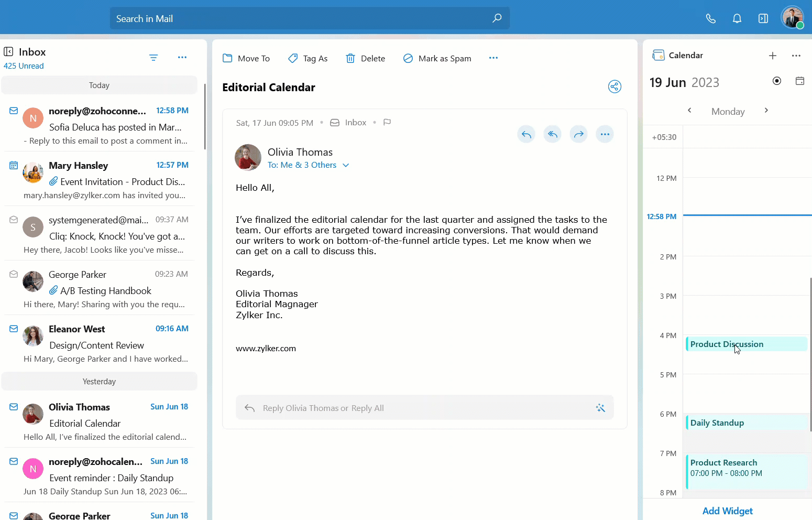Viewport: 812px width, 520px height.
Task: Add a new calendar event with plus
Action: click(773, 56)
